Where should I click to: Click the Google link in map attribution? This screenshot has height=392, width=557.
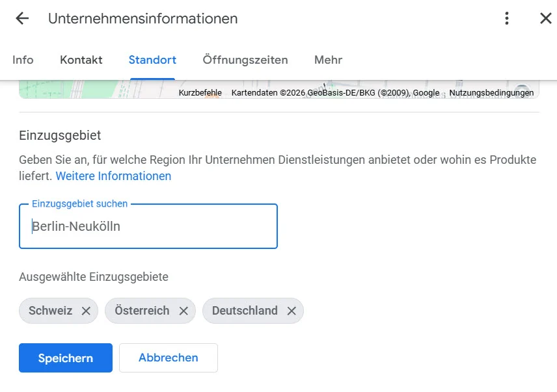point(427,93)
